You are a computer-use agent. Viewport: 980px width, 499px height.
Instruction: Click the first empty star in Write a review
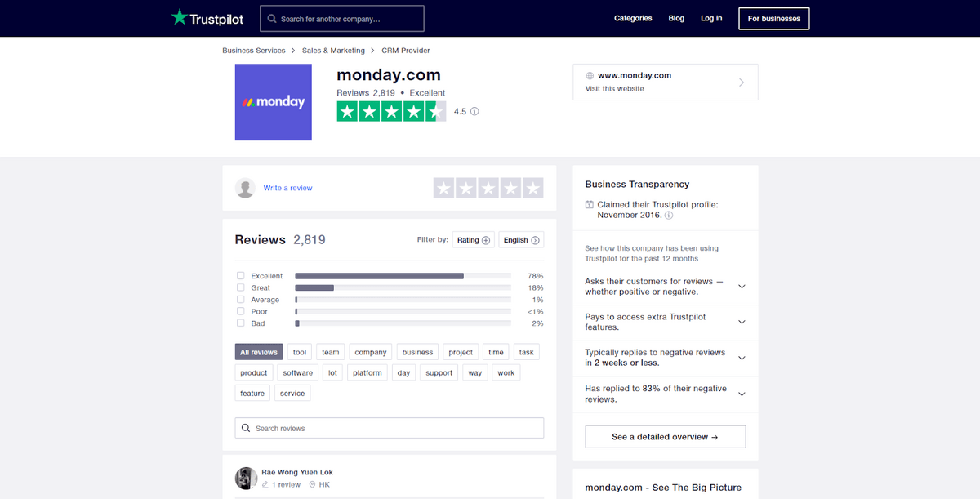click(444, 189)
